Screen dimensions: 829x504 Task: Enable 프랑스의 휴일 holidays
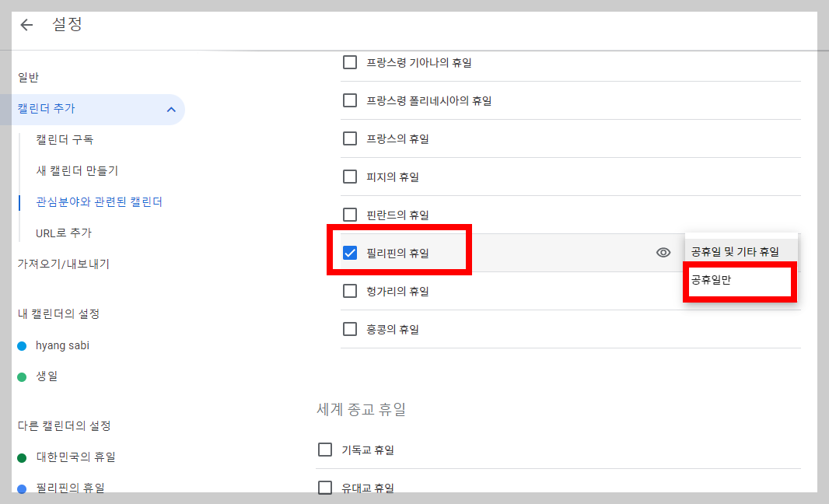pos(350,138)
